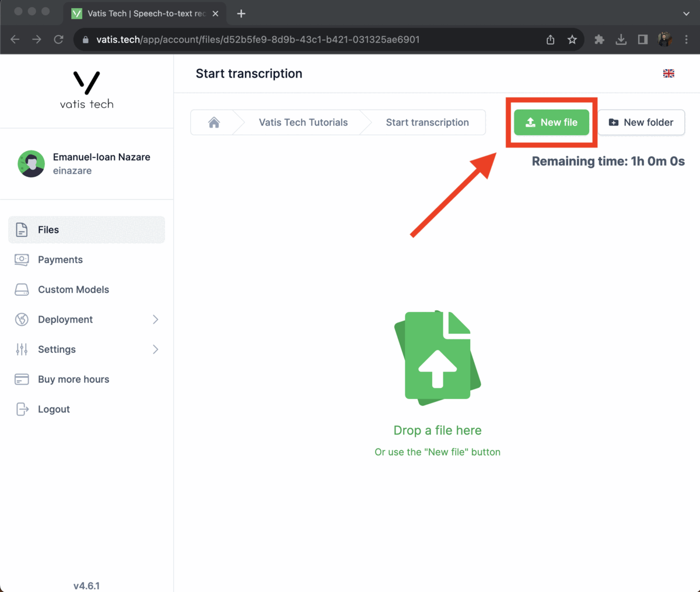Open the browser extensions puzzle icon
The image size is (700, 592).
[x=599, y=40]
